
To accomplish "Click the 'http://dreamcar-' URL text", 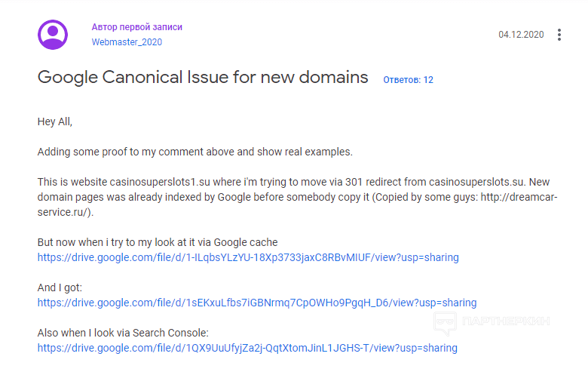I will click(519, 197).
